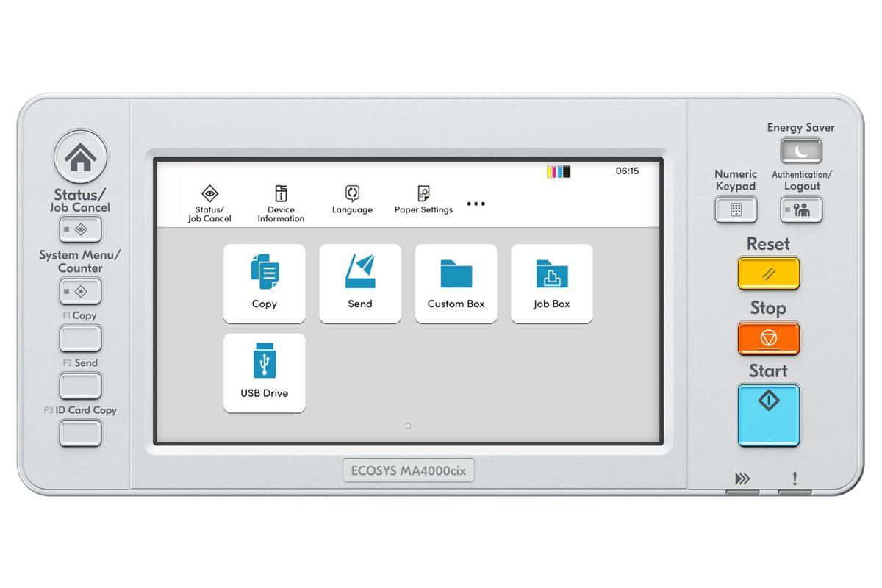Open the Job Box tile

pyautogui.click(x=552, y=284)
